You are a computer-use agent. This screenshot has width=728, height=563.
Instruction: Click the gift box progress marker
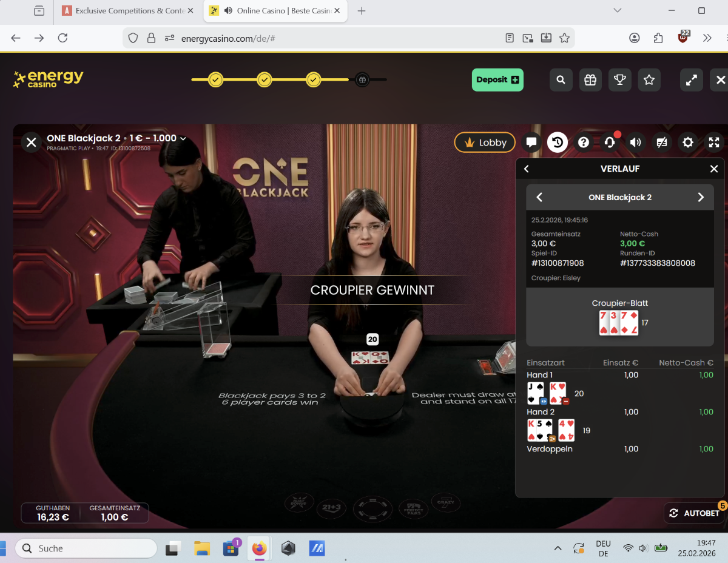[362, 80]
